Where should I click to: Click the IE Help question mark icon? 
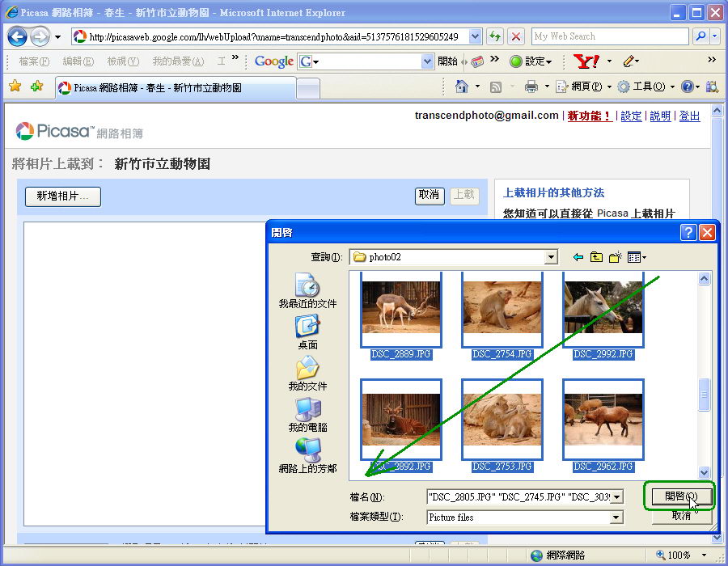(687, 87)
